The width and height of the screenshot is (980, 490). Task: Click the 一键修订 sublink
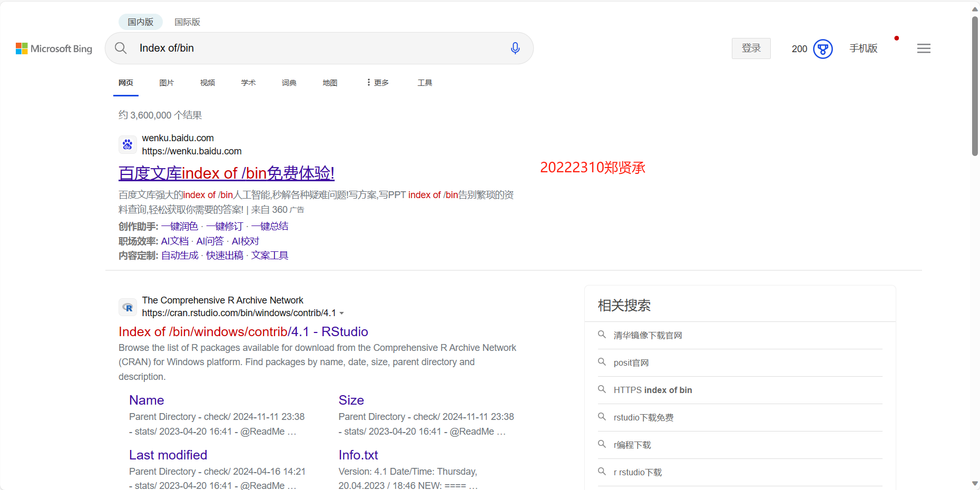click(x=224, y=226)
